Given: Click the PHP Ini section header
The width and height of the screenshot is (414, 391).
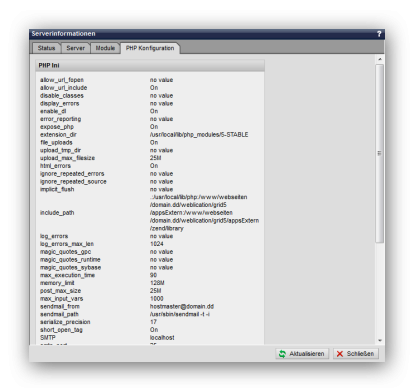Looking at the screenshot, I should (150, 66).
